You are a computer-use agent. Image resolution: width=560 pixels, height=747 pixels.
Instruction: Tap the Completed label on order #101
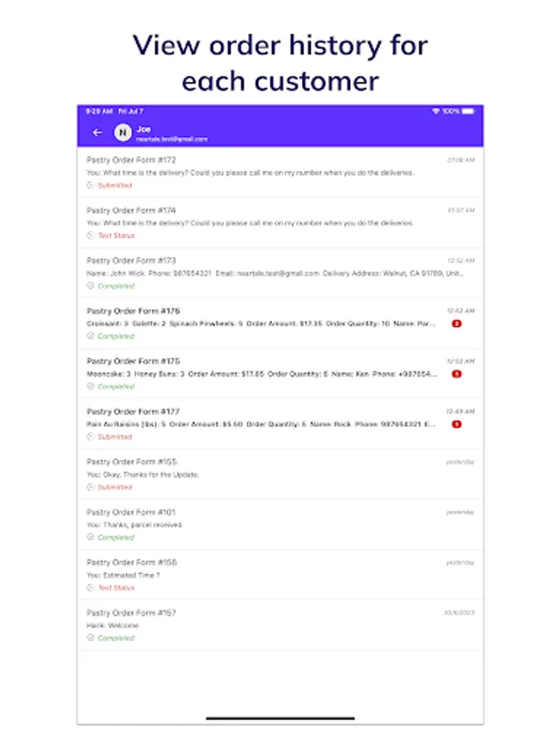(x=116, y=537)
